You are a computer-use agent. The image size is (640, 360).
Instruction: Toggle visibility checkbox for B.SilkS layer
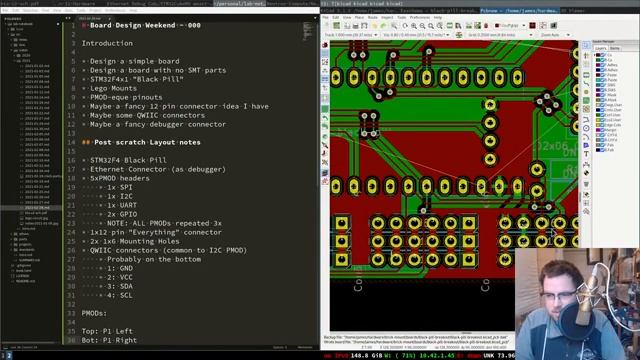(x=602, y=90)
